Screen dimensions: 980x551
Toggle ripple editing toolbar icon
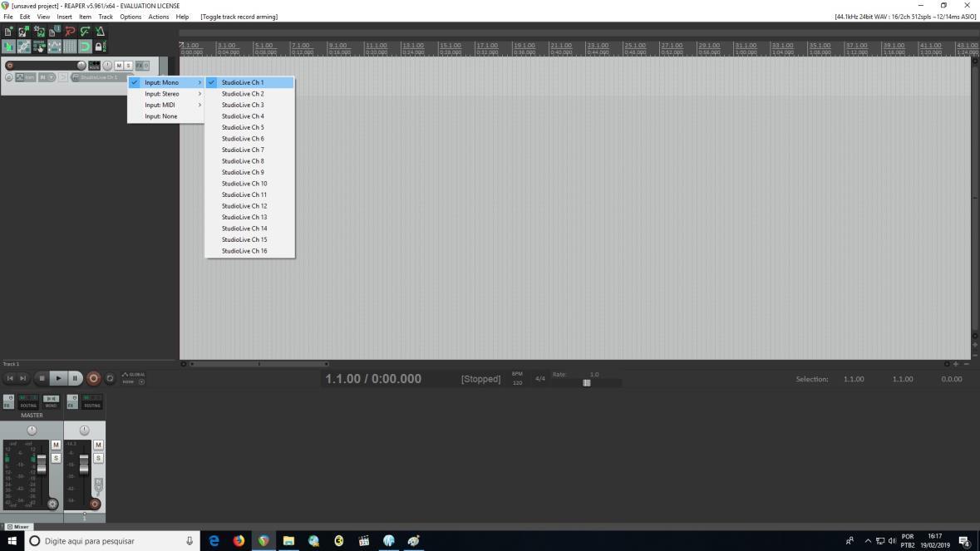point(39,47)
